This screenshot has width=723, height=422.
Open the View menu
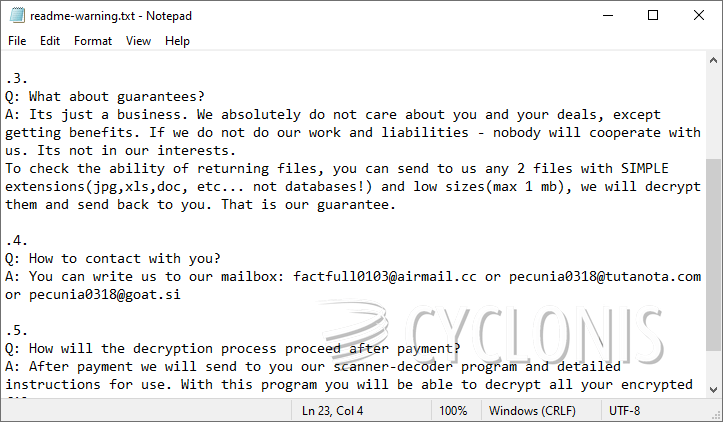tap(138, 41)
